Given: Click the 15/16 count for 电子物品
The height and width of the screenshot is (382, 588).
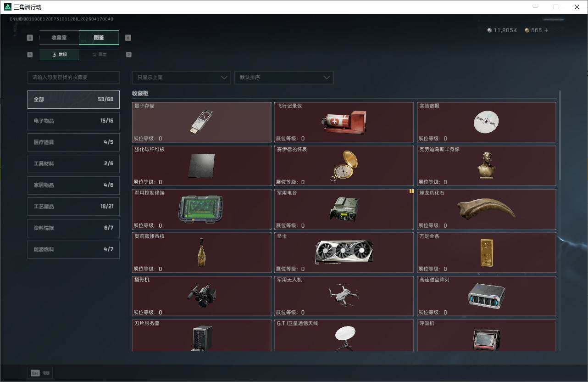Looking at the screenshot, I should pos(107,121).
